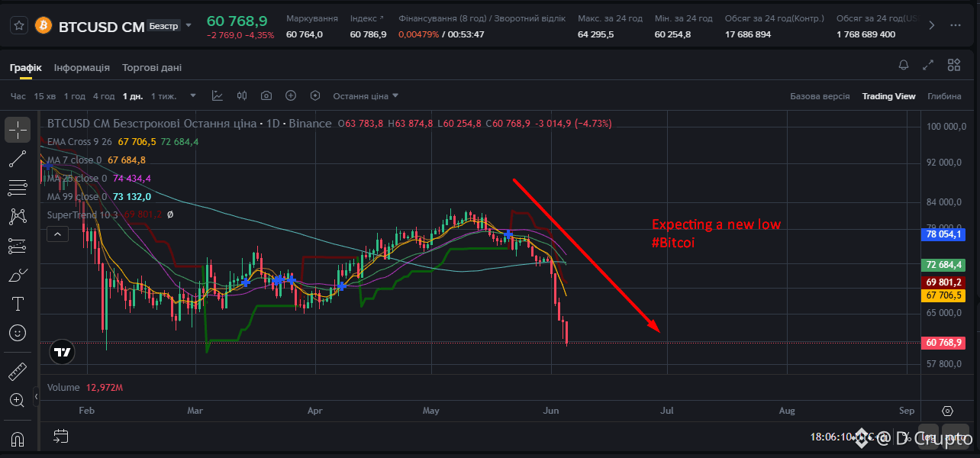
Task: Select the Час time interval option
Action: pyautogui.click(x=18, y=96)
